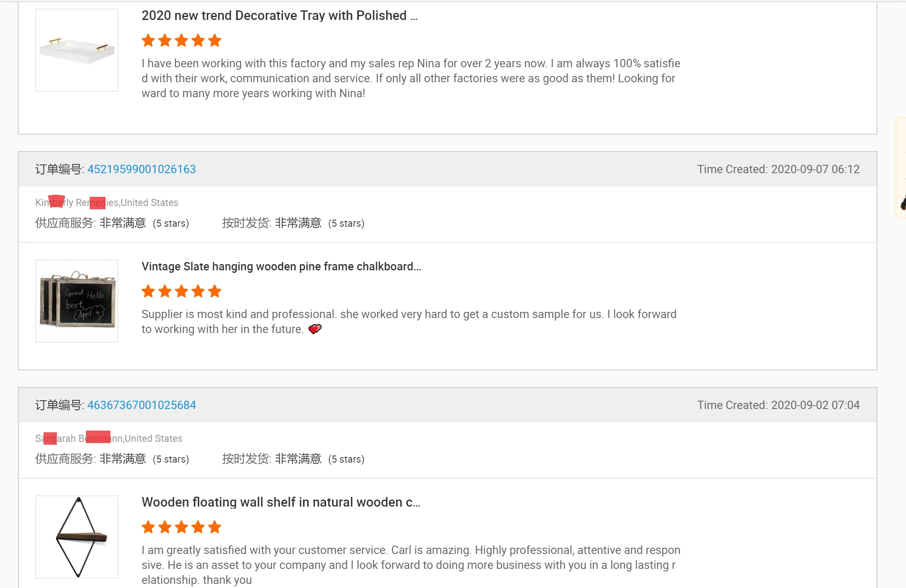Click fourth star of wall shelf rating

pos(198,527)
